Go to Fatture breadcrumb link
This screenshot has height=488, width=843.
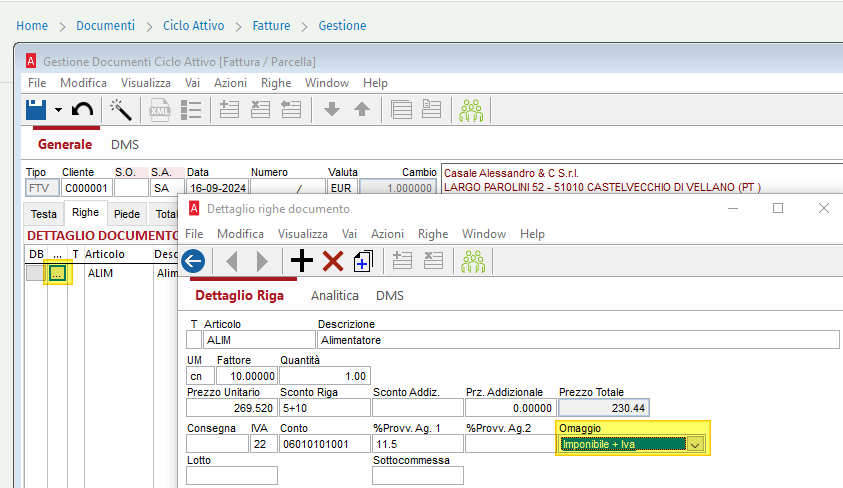272,25
